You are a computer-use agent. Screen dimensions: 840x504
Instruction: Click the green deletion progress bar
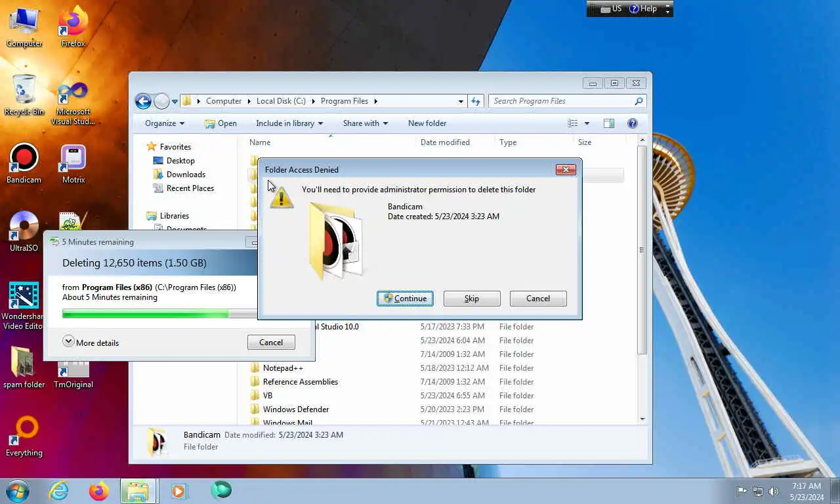pyautogui.click(x=159, y=314)
